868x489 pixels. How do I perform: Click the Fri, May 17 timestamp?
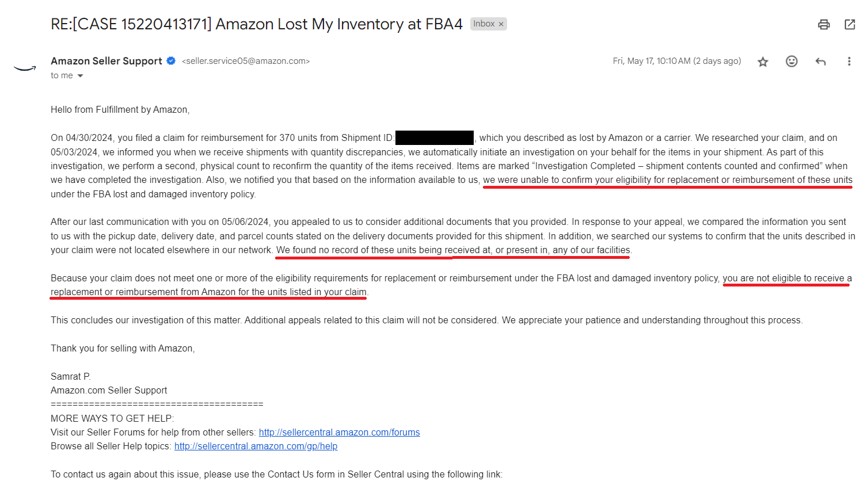coord(677,61)
